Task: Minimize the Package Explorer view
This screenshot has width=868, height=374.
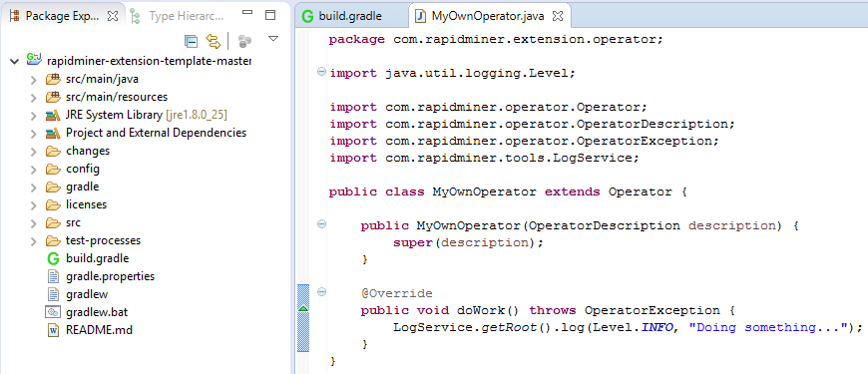Action: pyautogui.click(x=248, y=13)
